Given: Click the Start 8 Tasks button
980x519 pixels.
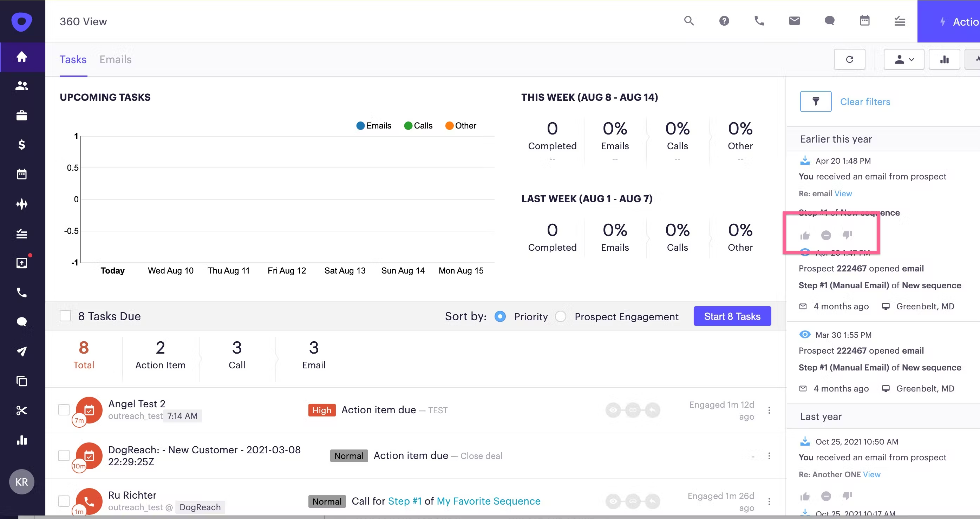Looking at the screenshot, I should [732, 316].
